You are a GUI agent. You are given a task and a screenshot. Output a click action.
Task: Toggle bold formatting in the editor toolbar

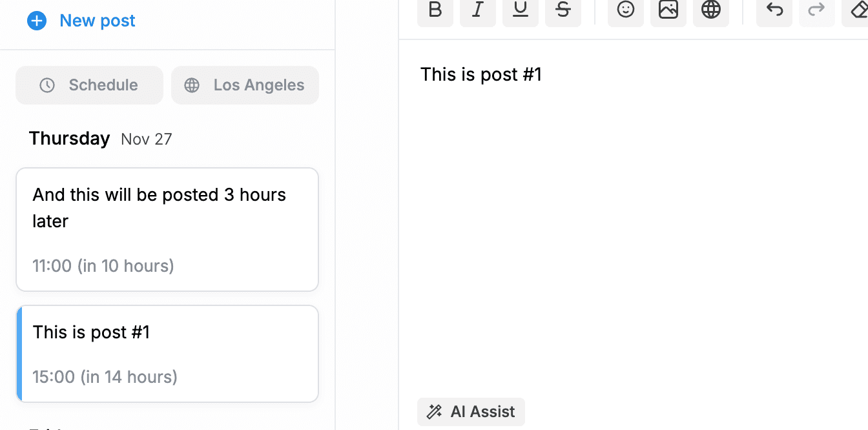point(435,10)
